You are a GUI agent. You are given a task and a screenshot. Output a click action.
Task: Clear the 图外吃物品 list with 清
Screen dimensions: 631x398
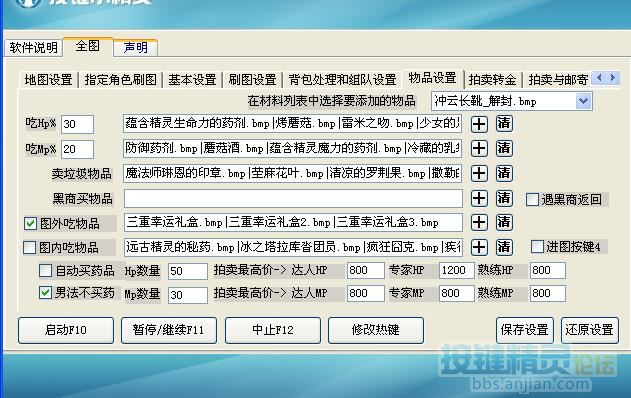pos(504,222)
